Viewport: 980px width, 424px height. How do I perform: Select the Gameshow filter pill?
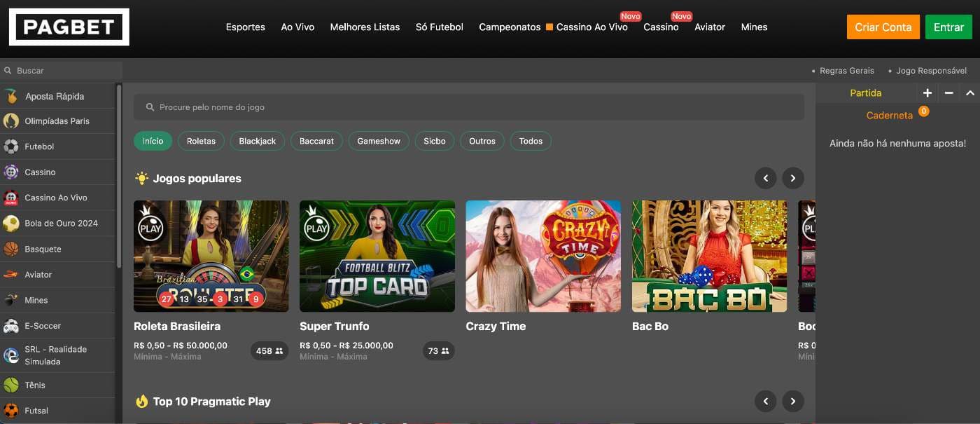(x=379, y=141)
